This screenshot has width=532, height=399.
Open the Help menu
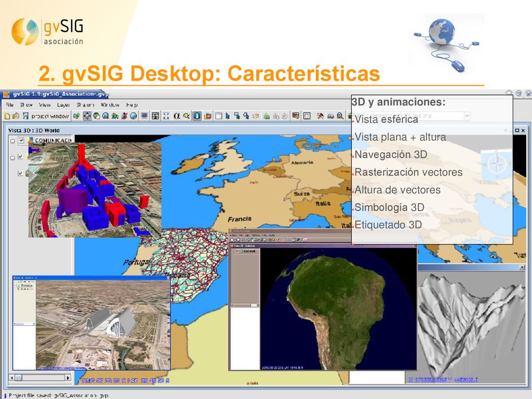[132, 105]
